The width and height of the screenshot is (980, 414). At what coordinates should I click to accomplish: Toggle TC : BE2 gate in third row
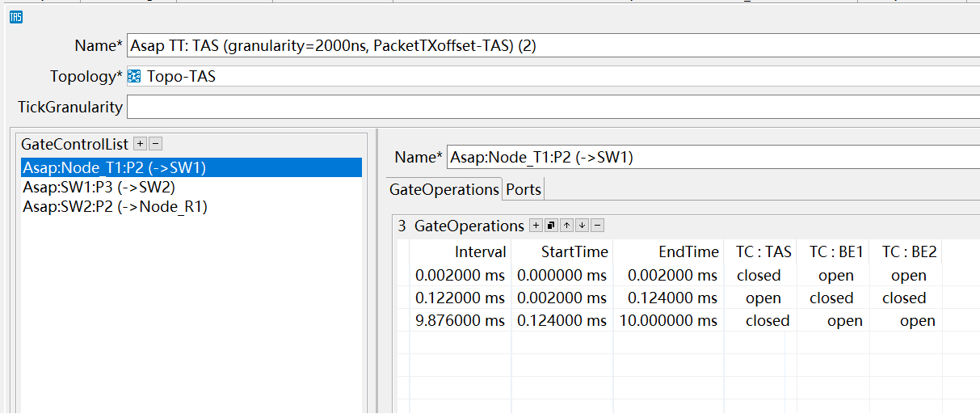917,321
